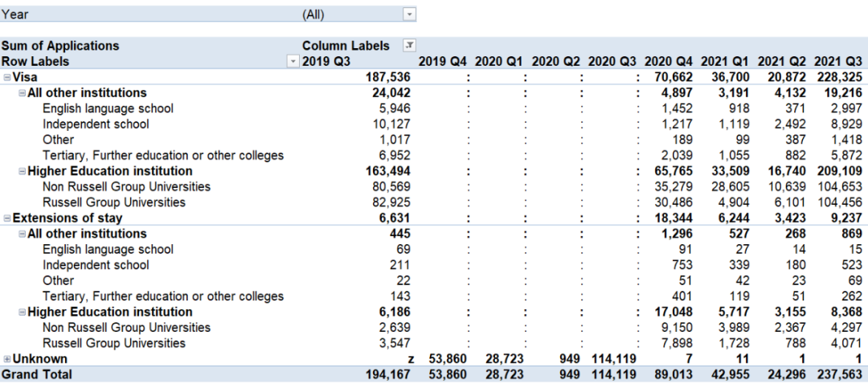Viewport: 868px width, 384px height.
Task: Open the Row Labels dropdown arrow
Action: tap(292, 62)
